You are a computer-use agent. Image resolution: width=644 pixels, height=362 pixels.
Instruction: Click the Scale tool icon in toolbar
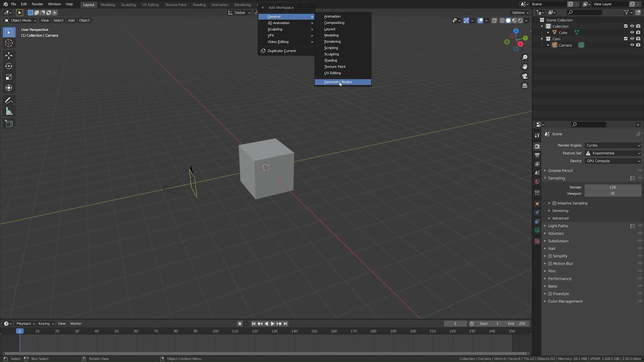[9, 76]
